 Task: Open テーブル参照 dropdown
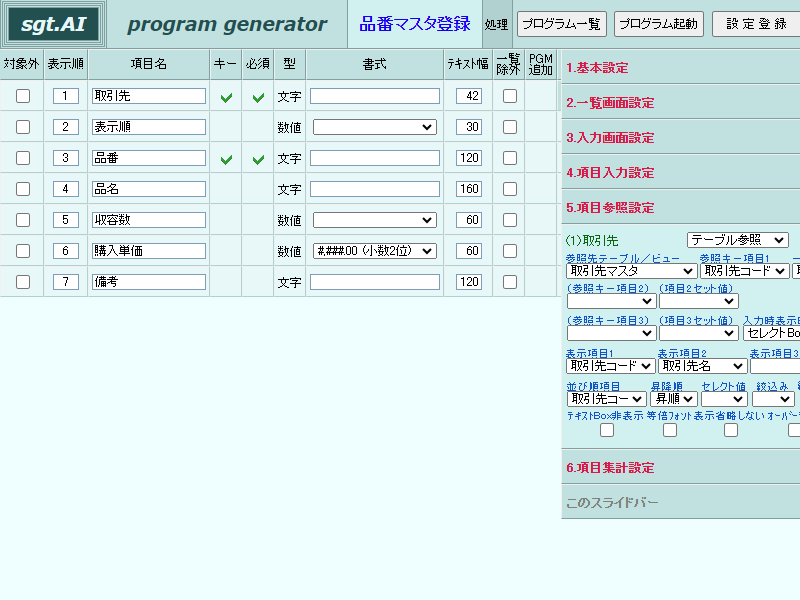[x=736, y=240]
